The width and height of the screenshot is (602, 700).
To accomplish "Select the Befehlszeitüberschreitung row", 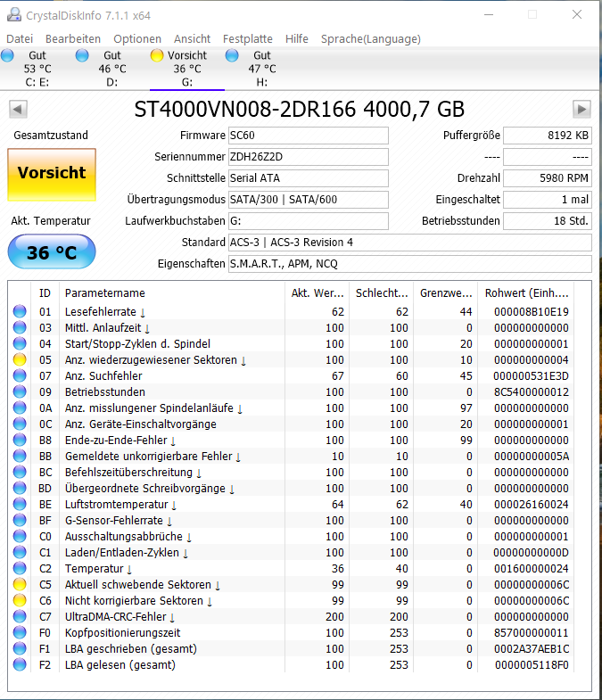I will coord(293,472).
